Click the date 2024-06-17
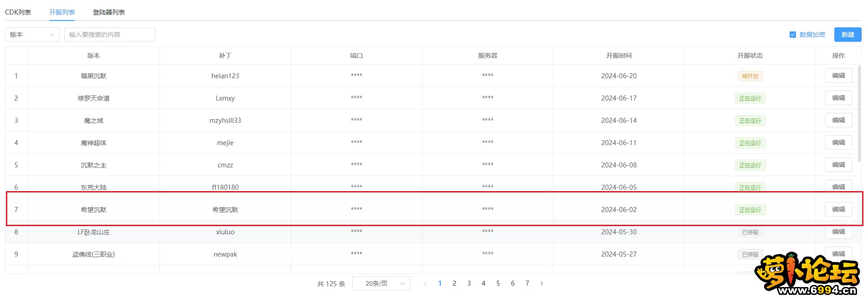This screenshot has width=868, height=298. tap(619, 98)
